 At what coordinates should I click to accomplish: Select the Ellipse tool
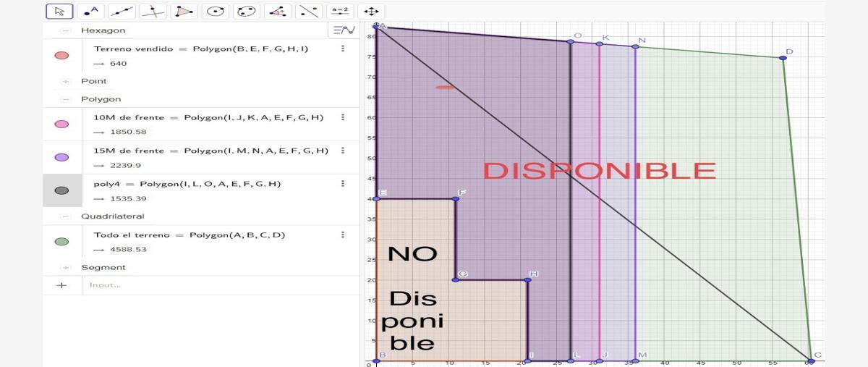click(x=246, y=11)
